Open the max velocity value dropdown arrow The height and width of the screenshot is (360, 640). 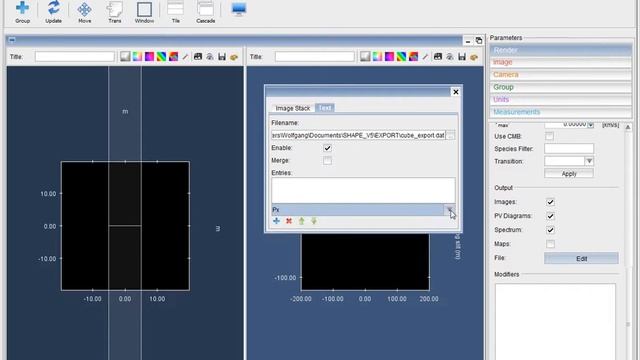(x=590, y=125)
